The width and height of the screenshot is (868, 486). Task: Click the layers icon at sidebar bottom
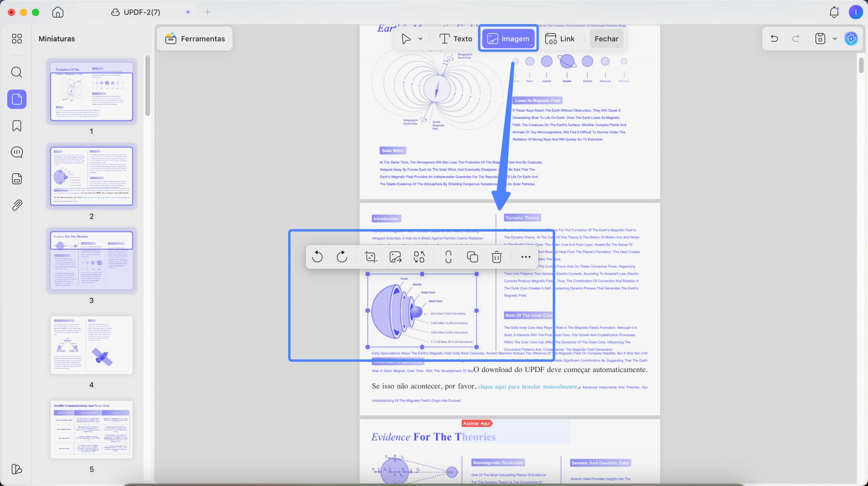coord(17,469)
